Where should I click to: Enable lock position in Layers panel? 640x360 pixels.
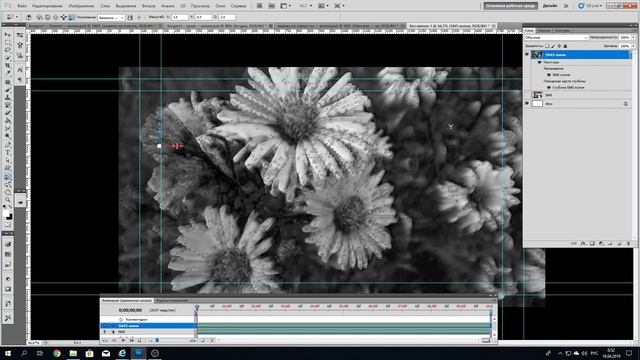tap(559, 46)
